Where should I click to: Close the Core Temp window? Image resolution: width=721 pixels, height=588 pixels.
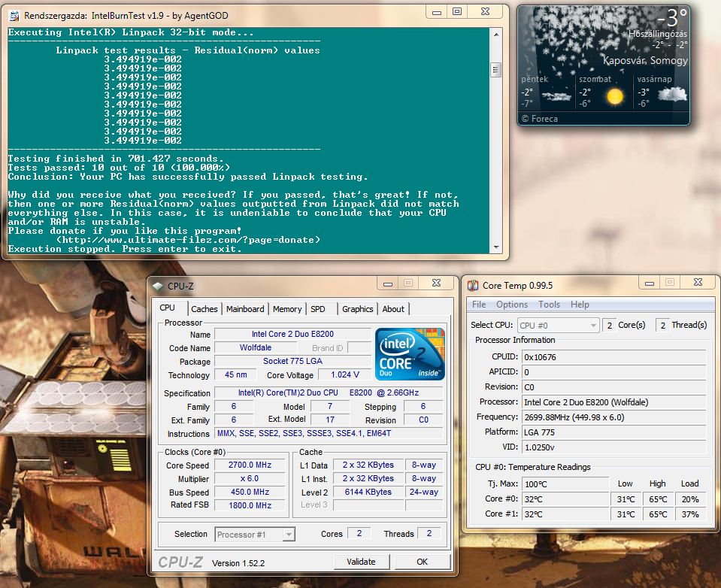(698, 283)
